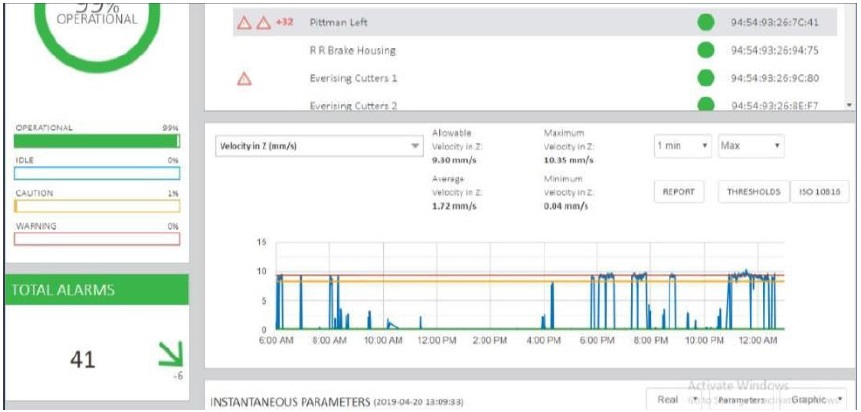Viewport: 861px width, 412px height.
Task: Click the green status dot for Pittman Left
Action: pos(706,22)
